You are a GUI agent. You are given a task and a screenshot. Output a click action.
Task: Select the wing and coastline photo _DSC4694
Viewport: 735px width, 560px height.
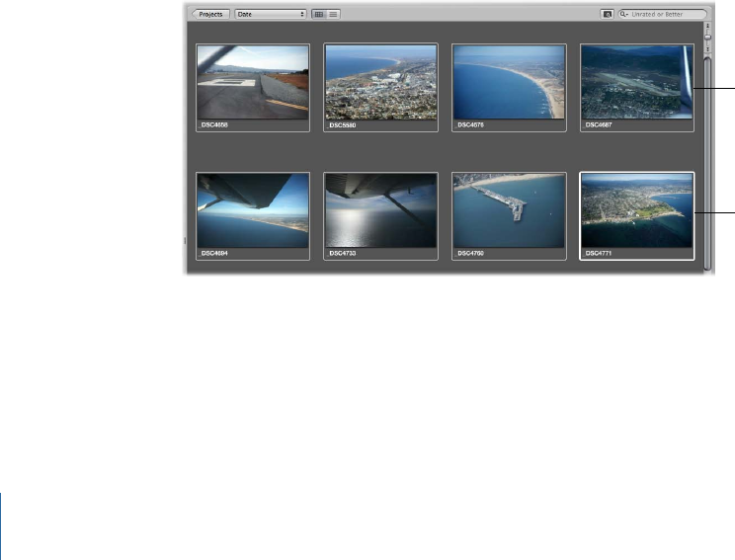pos(253,210)
